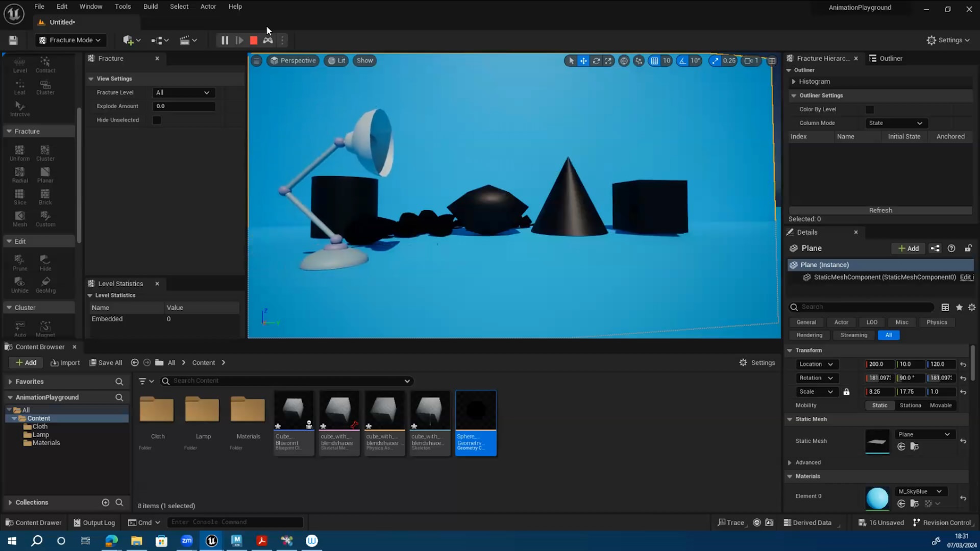Click the M_SkyBlue material swatch
980x551 pixels.
coord(877,497)
